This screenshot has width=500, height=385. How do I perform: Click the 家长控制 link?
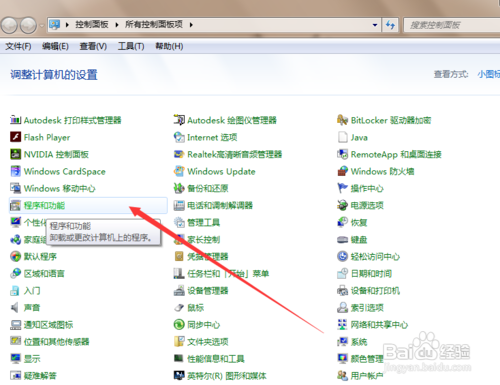203,239
